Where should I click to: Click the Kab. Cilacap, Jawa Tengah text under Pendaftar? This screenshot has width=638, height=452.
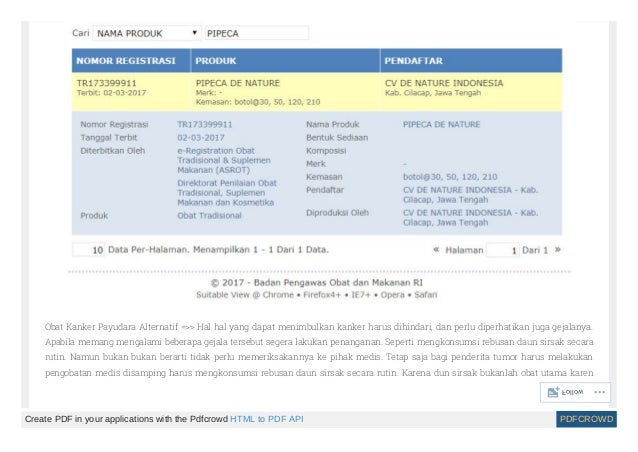point(433,93)
